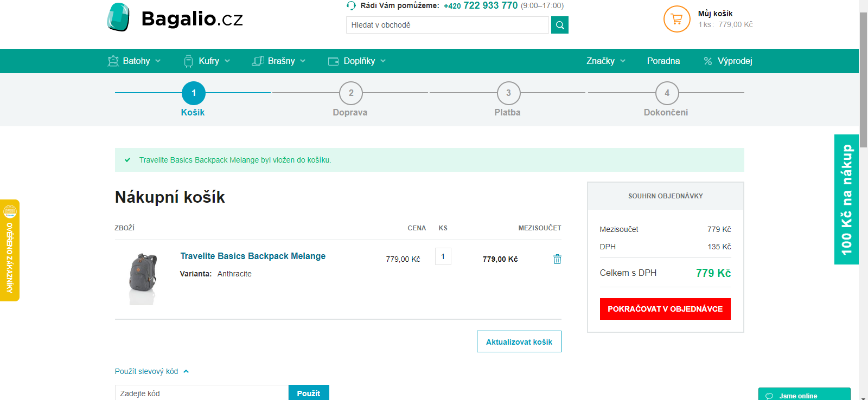The image size is (868, 400).
Task: Expand the Kufry menu chevron
Action: point(227,61)
